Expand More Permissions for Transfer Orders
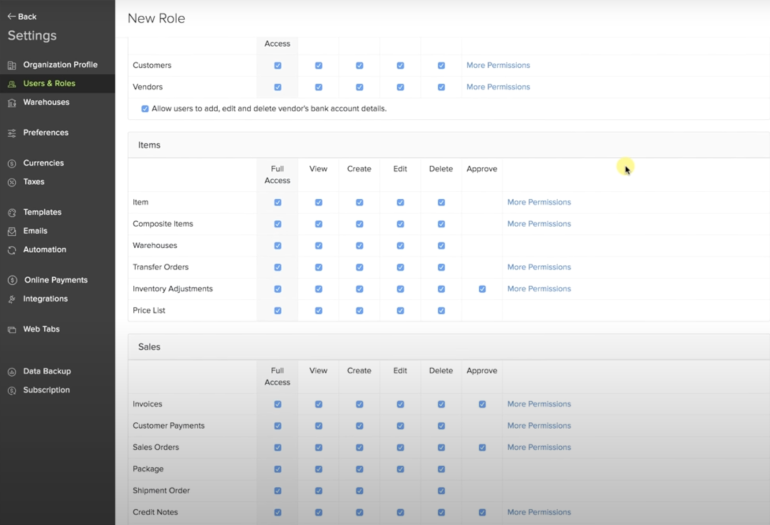The height and width of the screenshot is (525, 770). [539, 267]
